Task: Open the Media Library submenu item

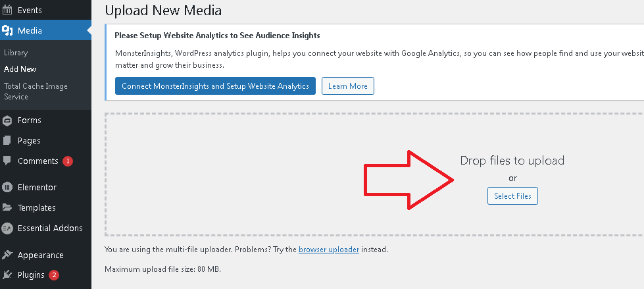Action: [16, 53]
